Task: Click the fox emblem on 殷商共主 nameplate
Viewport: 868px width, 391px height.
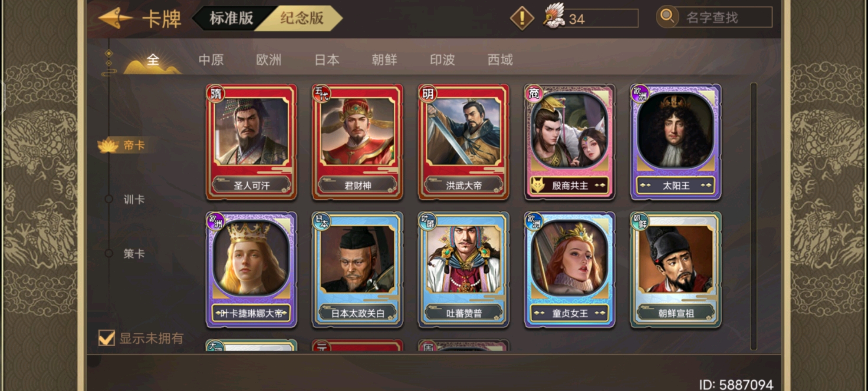Action: tap(538, 186)
